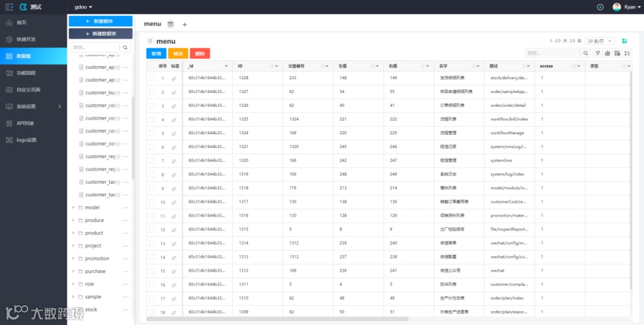Open the bar chart statistics tool
The image size is (644, 325).
pyautogui.click(x=607, y=53)
